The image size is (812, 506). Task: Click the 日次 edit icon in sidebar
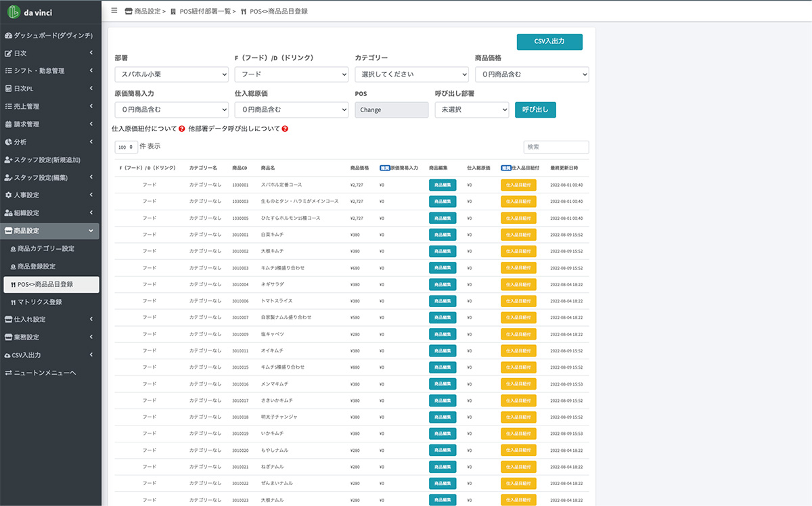click(8, 53)
